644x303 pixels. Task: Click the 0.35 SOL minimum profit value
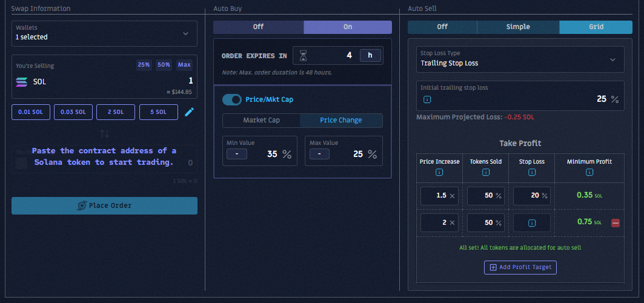(x=589, y=195)
